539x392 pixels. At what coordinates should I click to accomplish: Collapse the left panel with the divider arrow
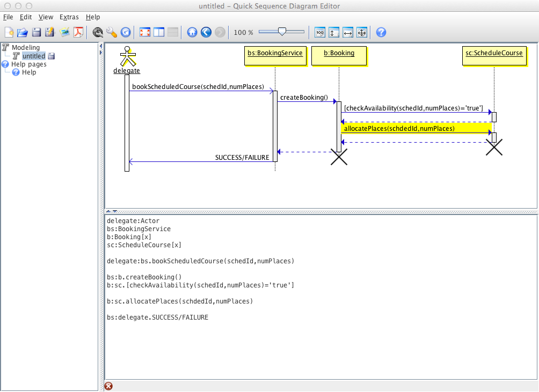coord(101,46)
